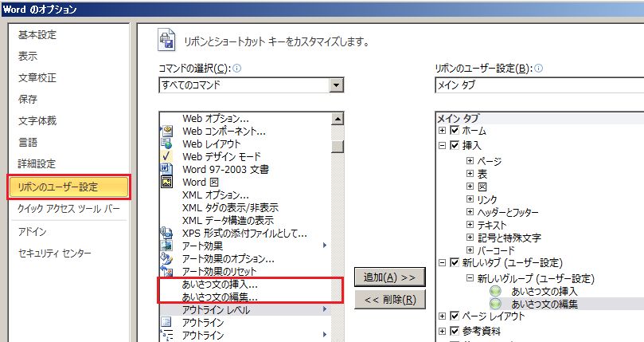Collapse the 新しいグループ (ユーザー設定) node
644x342 pixels.
click(x=470, y=278)
